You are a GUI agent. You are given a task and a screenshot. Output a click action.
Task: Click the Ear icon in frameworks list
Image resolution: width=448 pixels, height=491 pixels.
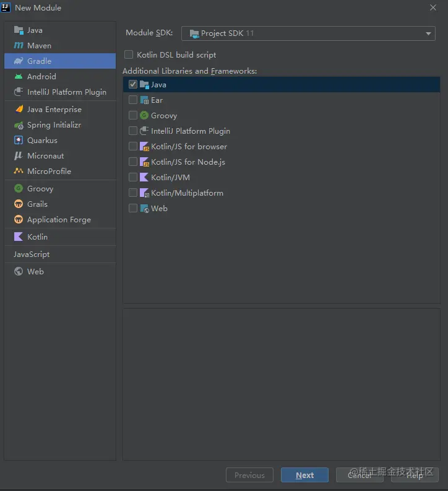click(x=144, y=100)
